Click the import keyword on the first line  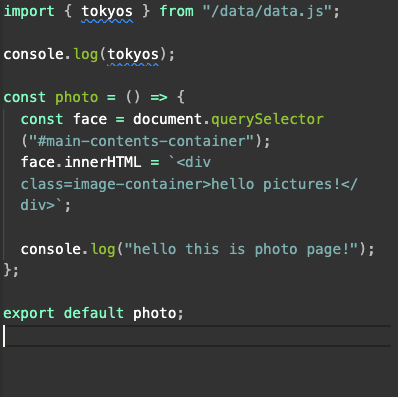point(29,11)
